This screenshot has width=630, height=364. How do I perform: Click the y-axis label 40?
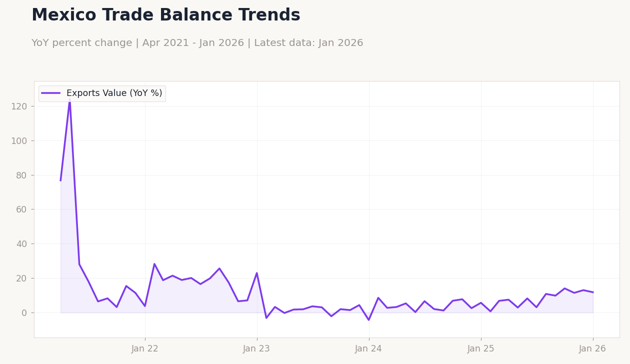coord(21,244)
